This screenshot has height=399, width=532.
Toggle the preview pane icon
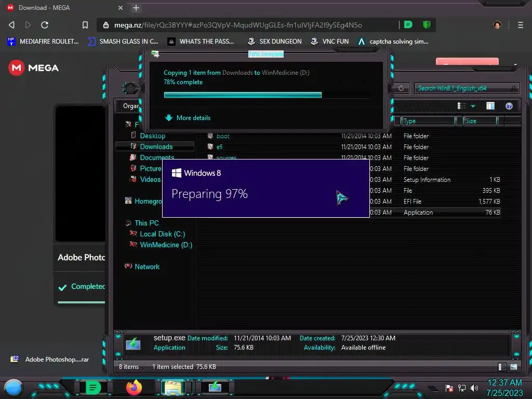[490, 106]
